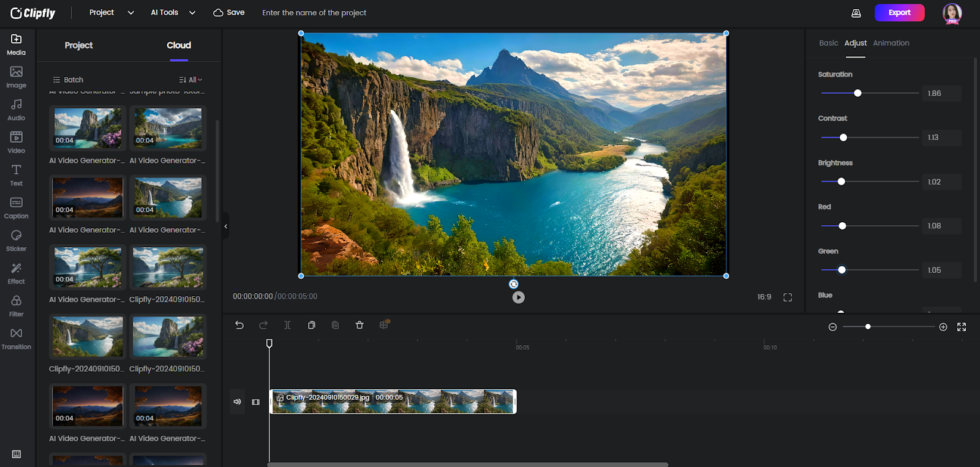Play the preview video
Viewport: 980px width, 467px height.
pos(519,297)
